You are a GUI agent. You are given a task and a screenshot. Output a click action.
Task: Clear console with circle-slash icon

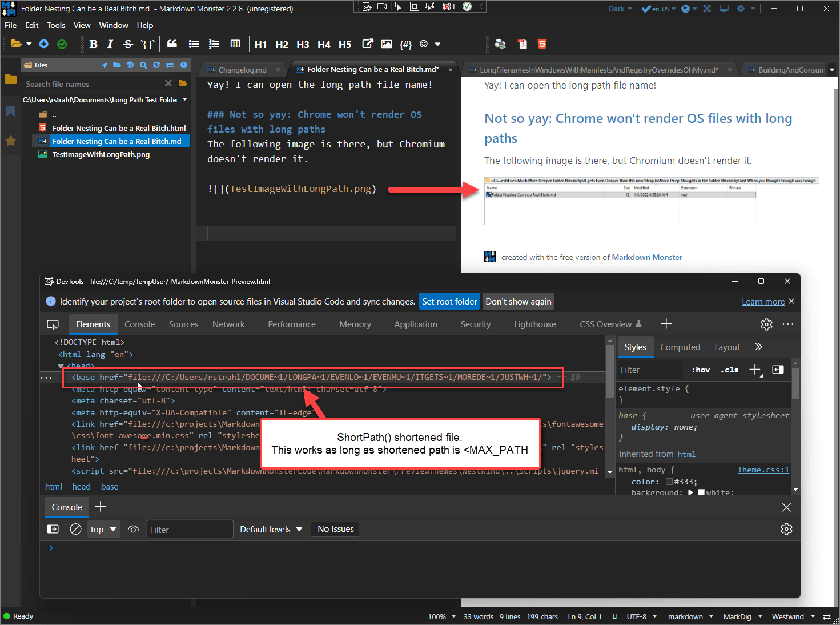coord(75,529)
